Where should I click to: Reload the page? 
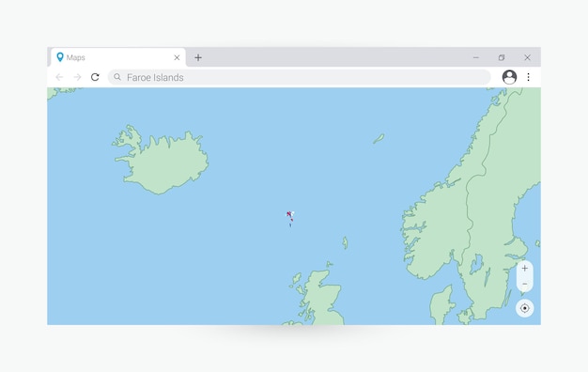click(x=95, y=77)
